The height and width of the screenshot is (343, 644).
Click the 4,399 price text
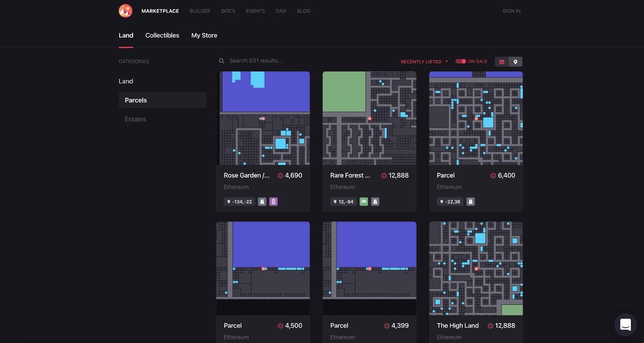coord(400,326)
